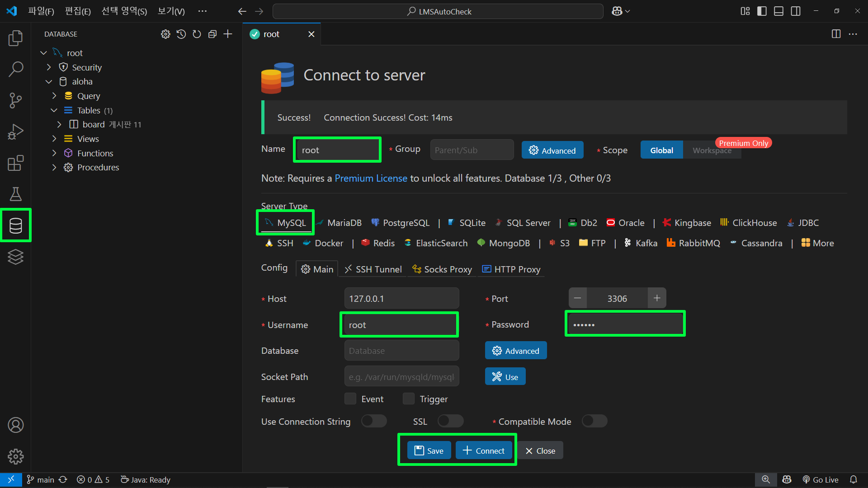Screen dimensions: 868x488
Task: Click zoom icon in status bar
Action: (766, 480)
